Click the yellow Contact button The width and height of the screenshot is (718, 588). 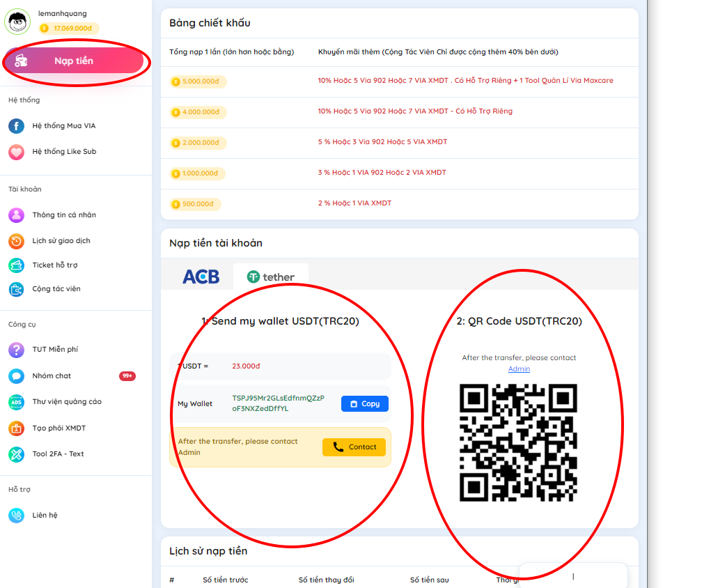[x=354, y=447]
